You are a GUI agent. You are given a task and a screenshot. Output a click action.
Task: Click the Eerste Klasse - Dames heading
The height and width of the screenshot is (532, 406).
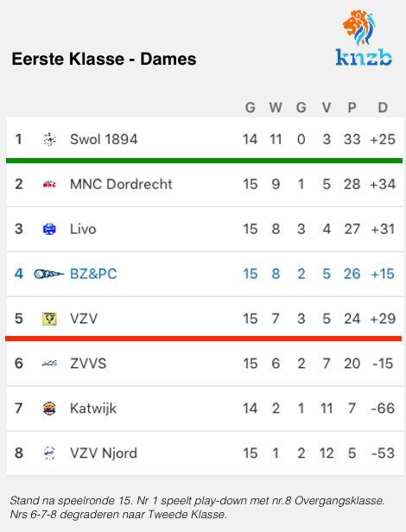click(104, 59)
